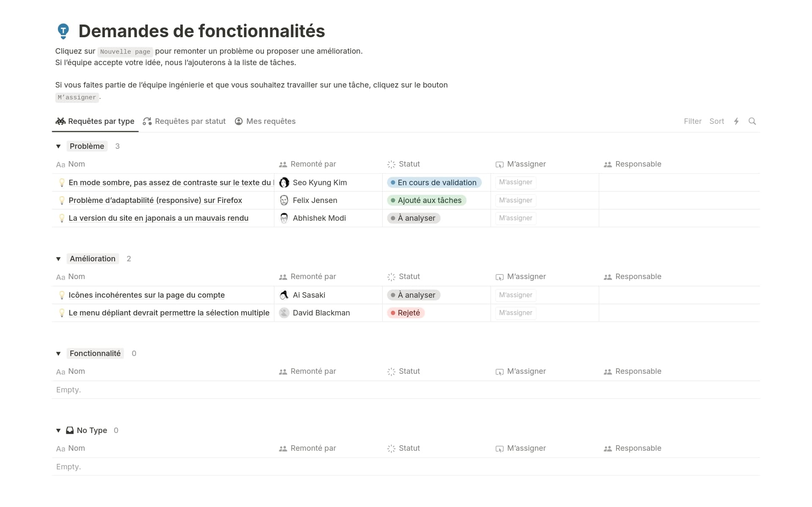Screen dimensions: 812x507
Task: Collapse the No Type group
Action: pos(58,430)
